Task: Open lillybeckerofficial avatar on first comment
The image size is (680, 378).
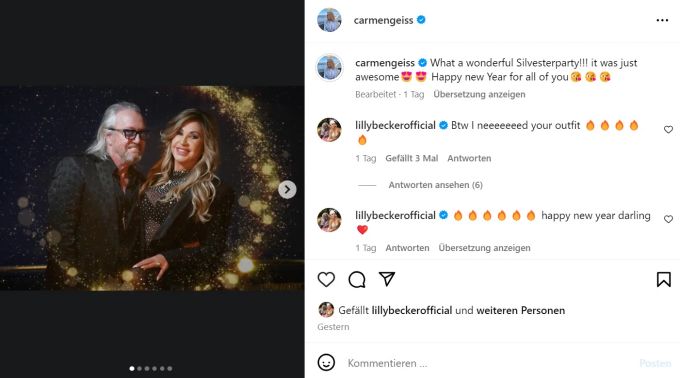Action: pyautogui.click(x=329, y=130)
